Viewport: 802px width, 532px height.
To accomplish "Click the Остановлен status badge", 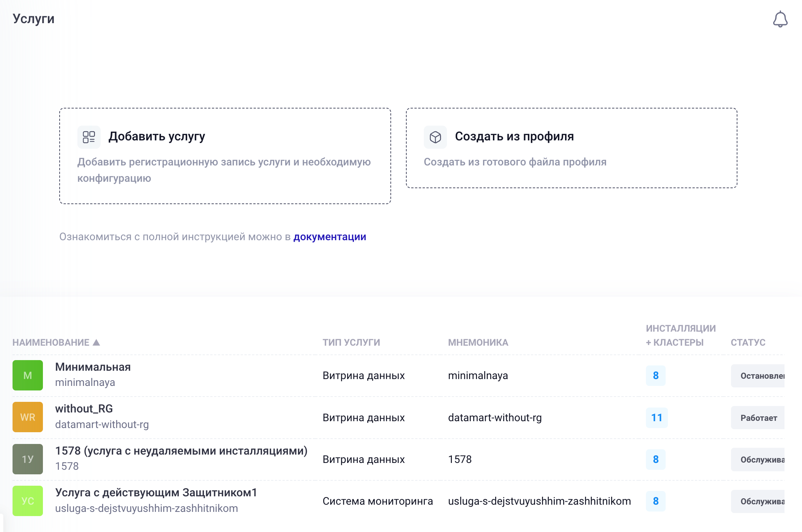I will coord(758,376).
